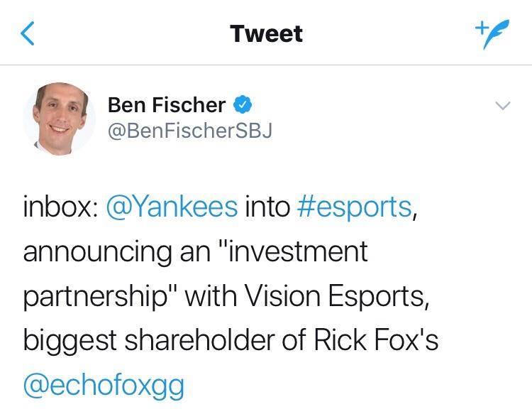Go back using the left chevron
532x419 pixels.
click(28, 33)
